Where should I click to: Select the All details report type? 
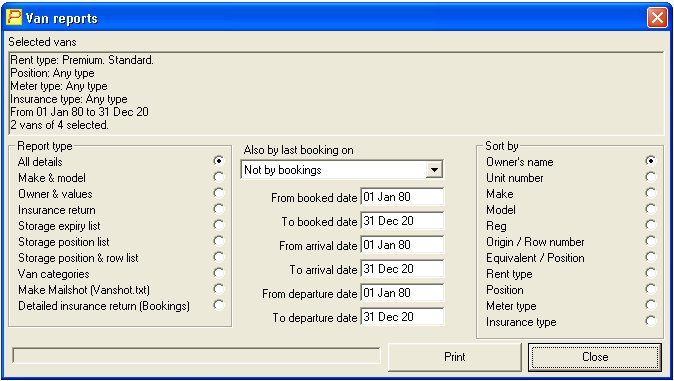coord(219,161)
